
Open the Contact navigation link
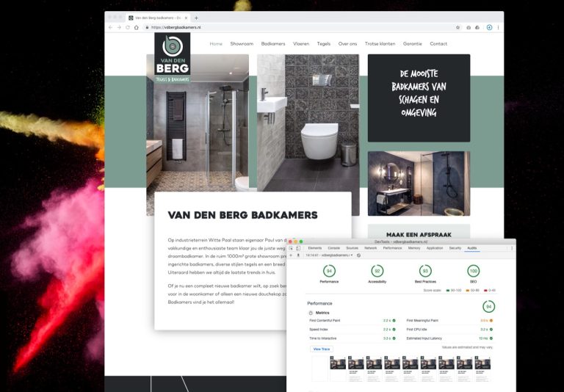coord(438,44)
